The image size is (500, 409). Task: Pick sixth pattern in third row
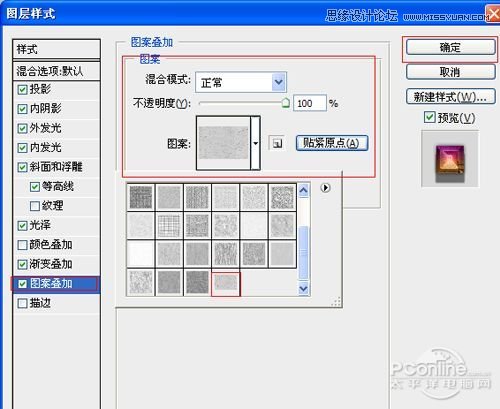(282, 254)
